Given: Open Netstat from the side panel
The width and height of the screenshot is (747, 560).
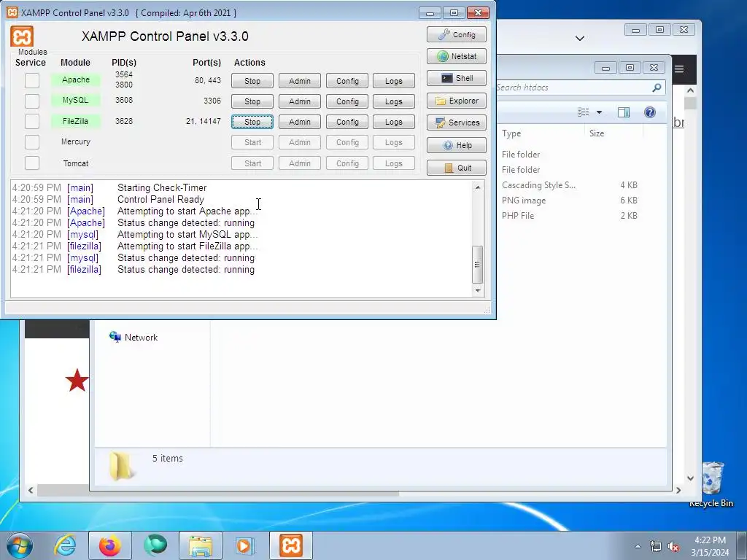Looking at the screenshot, I should coord(457,56).
